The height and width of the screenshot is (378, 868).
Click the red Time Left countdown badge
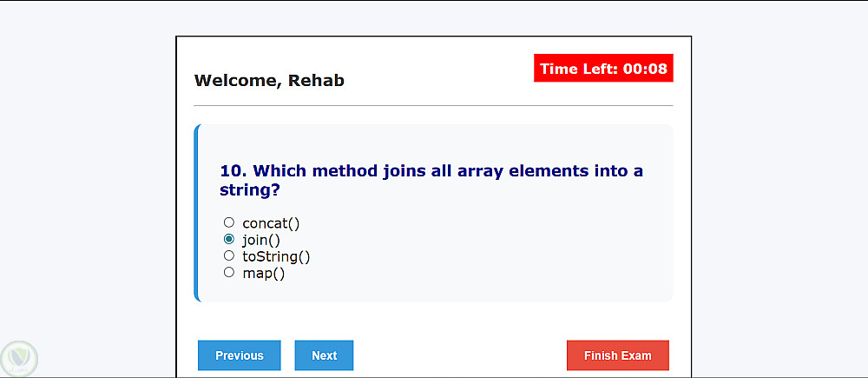click(603, 69)
